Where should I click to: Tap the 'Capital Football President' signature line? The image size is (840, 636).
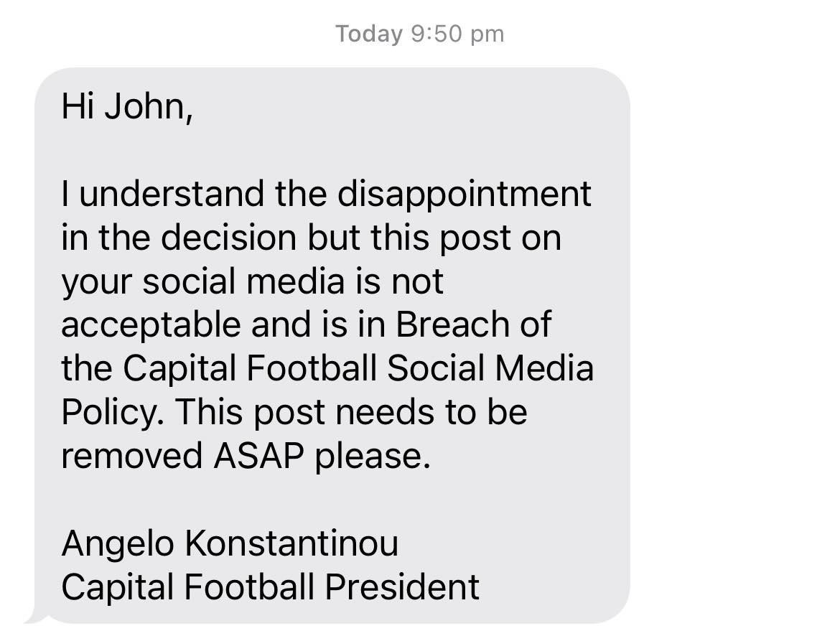[270, 587]
